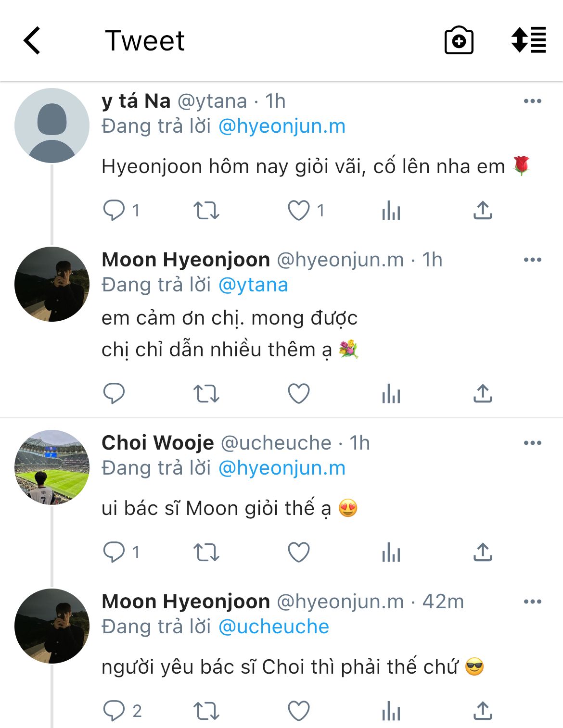
Task: View analytics of Choi Wooje's tweet
Action: click(391, 552)
